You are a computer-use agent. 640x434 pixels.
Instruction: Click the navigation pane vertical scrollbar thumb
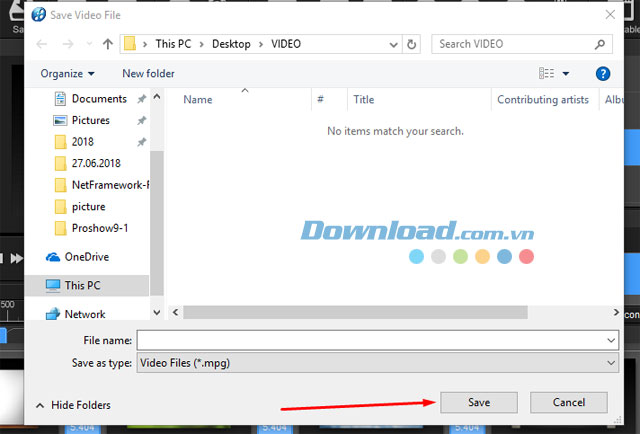157,223
